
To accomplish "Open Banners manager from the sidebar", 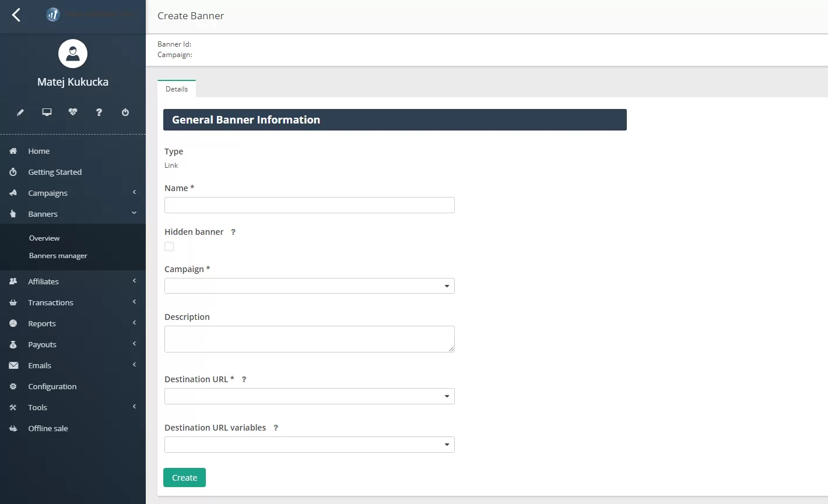I will 58,255.
